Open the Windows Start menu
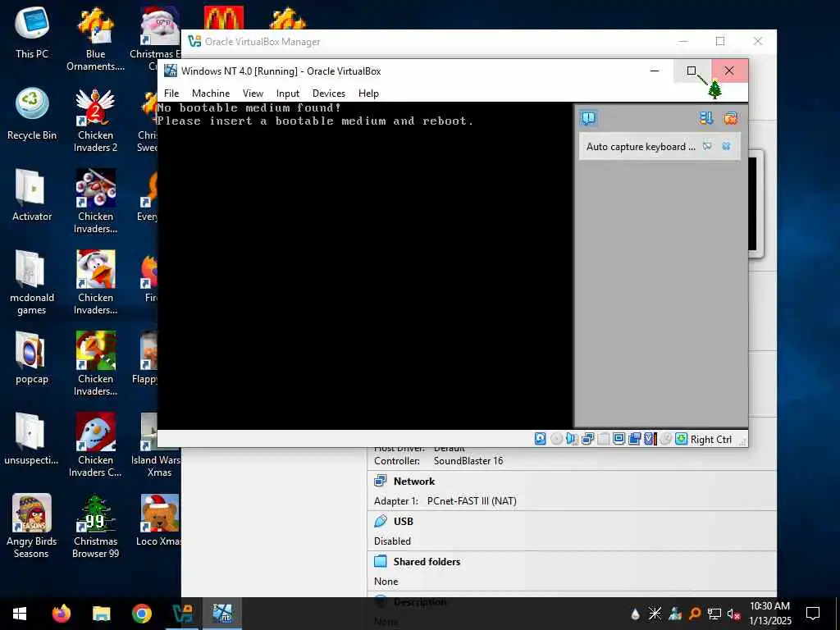840x630 pixels. click(20, 614)
